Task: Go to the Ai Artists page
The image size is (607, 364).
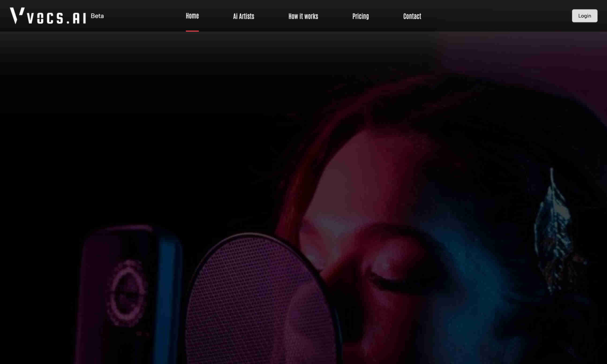Action: [x=243, y=16]
